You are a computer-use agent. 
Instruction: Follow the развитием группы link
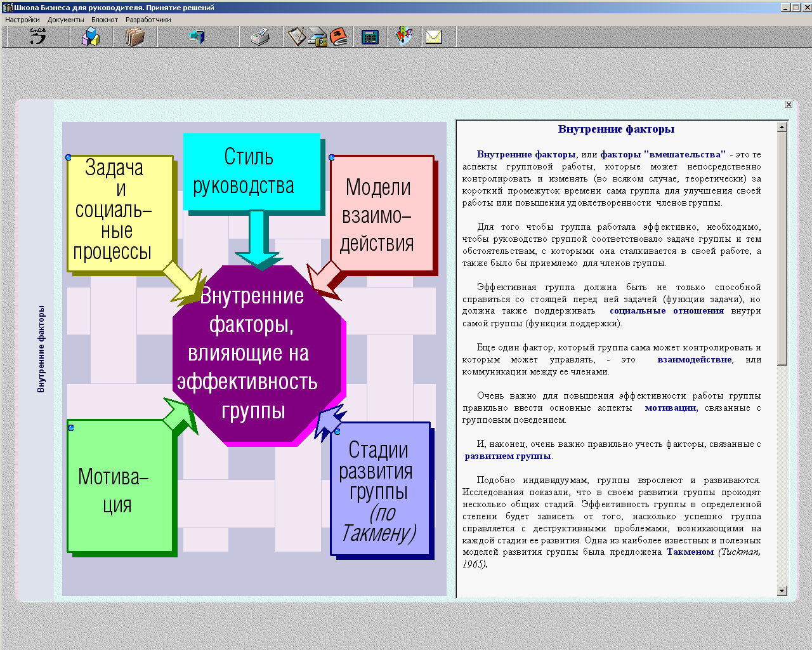(508, 456)
